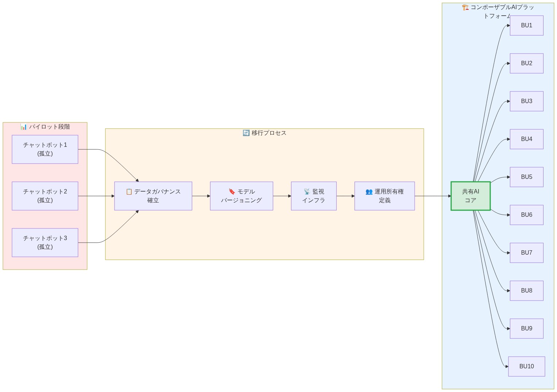Screen dimensions: 557x392
Task: Click the BU1 box
Action: 526,25
